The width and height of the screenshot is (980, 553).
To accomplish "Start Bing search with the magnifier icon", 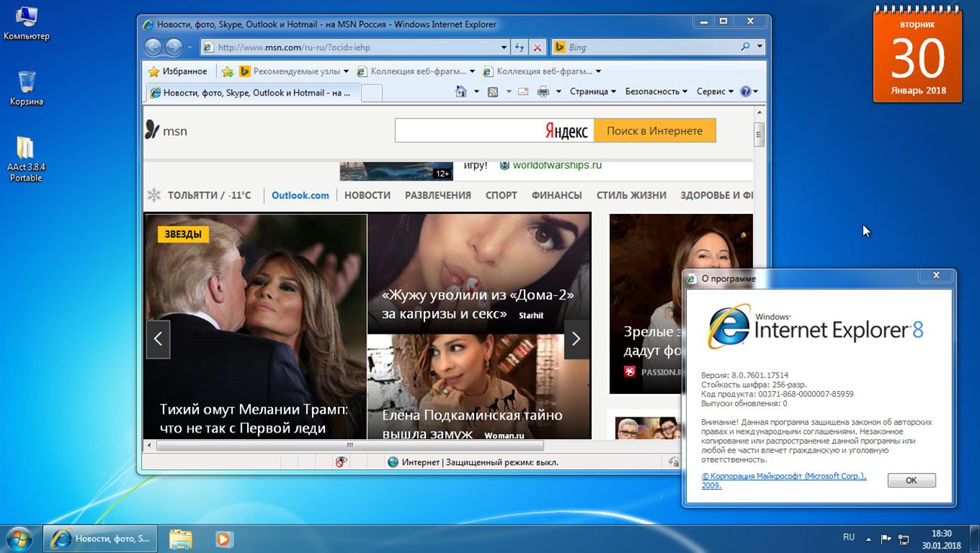I will (746, 47).
